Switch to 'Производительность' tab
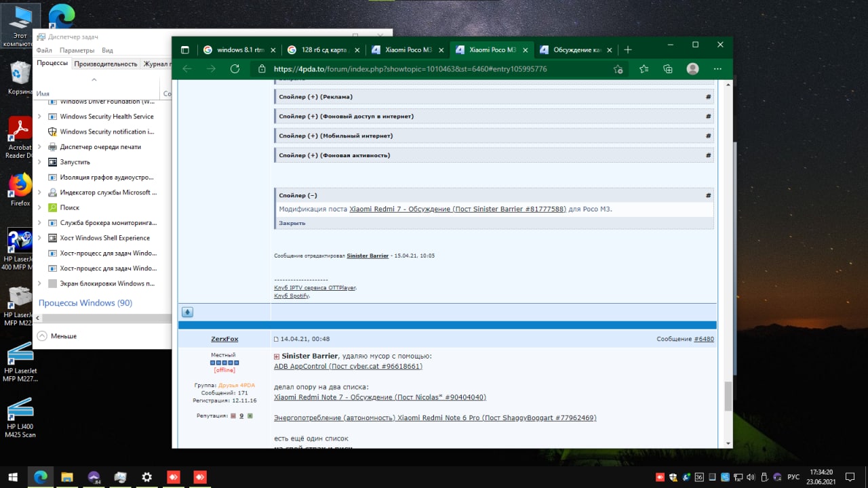The height and width of the screenshot is (488, 868). [x=106, y=64]
